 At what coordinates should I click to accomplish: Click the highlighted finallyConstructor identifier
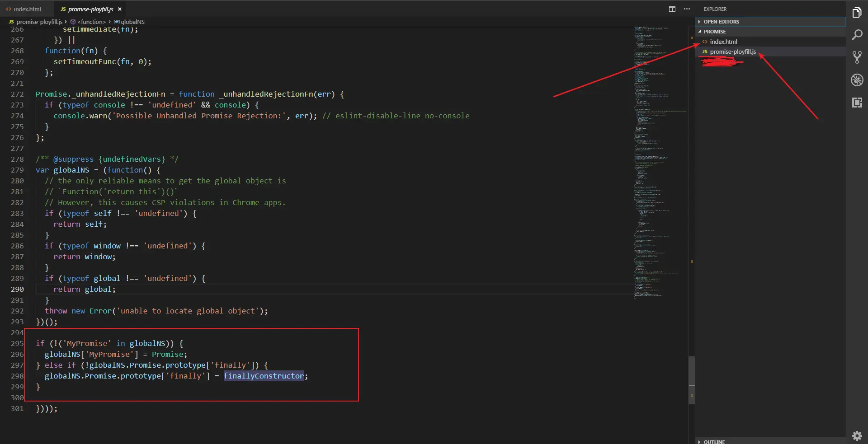[264, 376]
